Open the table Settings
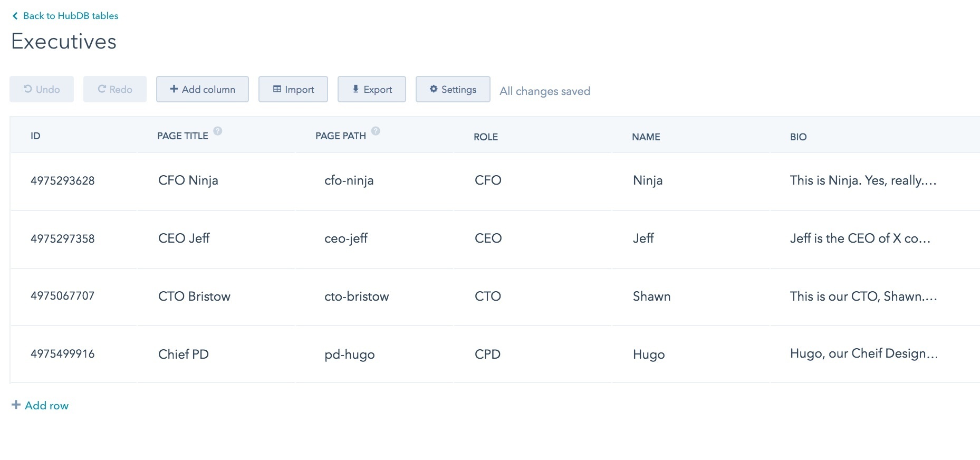 tap(453, 89)
